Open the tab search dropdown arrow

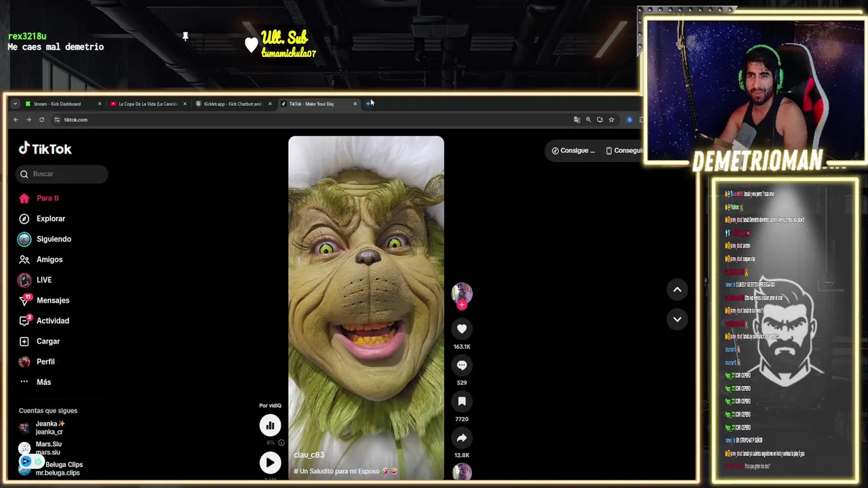tap(15, 104)
